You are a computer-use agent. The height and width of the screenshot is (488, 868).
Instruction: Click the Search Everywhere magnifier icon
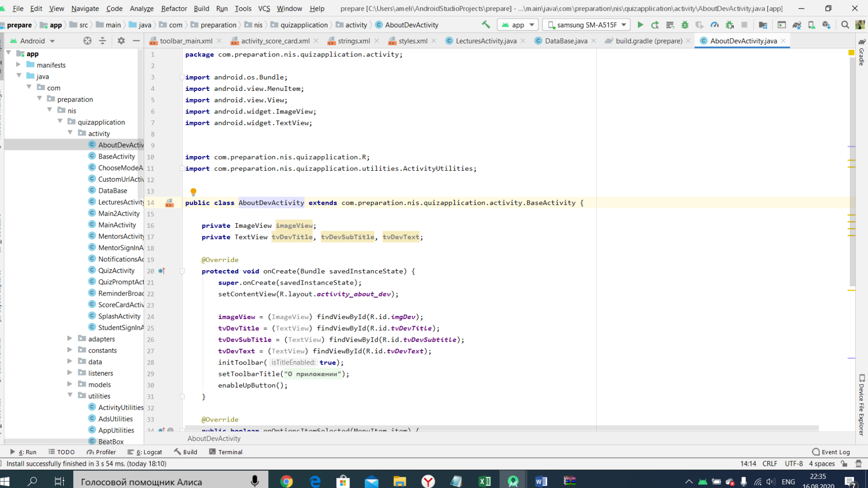point(844,25)
